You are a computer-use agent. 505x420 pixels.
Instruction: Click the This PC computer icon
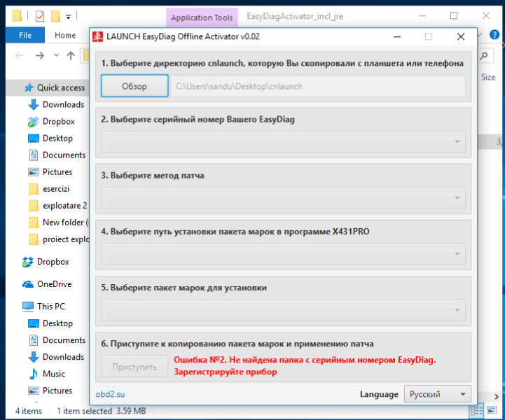(x=28, y=307)
